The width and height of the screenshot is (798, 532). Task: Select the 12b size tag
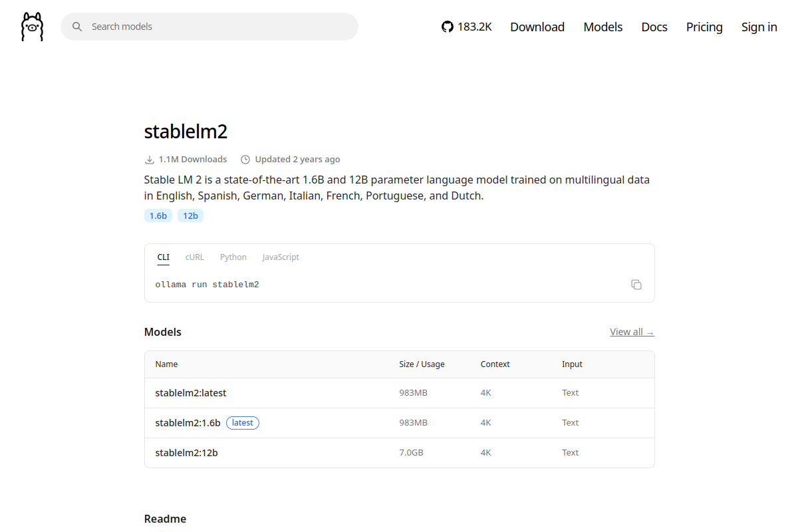click(x=190, y=215)
